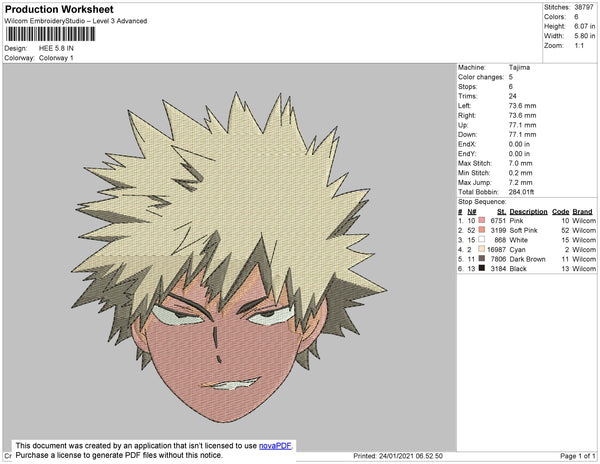Click the 'Description' column header
Viewport: 600px width, 464px height.
coord(528,212)
